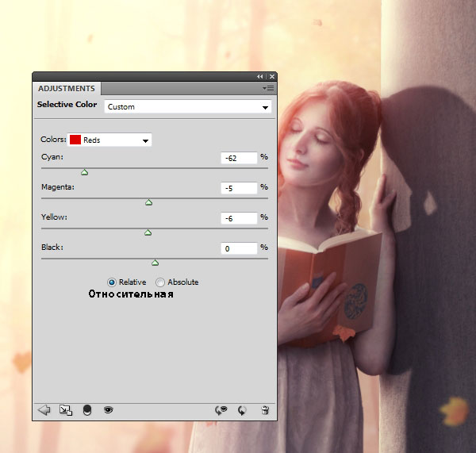The image size is (476, 453).
Task: Toggle adjustment layer visibility eye icon
Action: [x=109, y=410]
